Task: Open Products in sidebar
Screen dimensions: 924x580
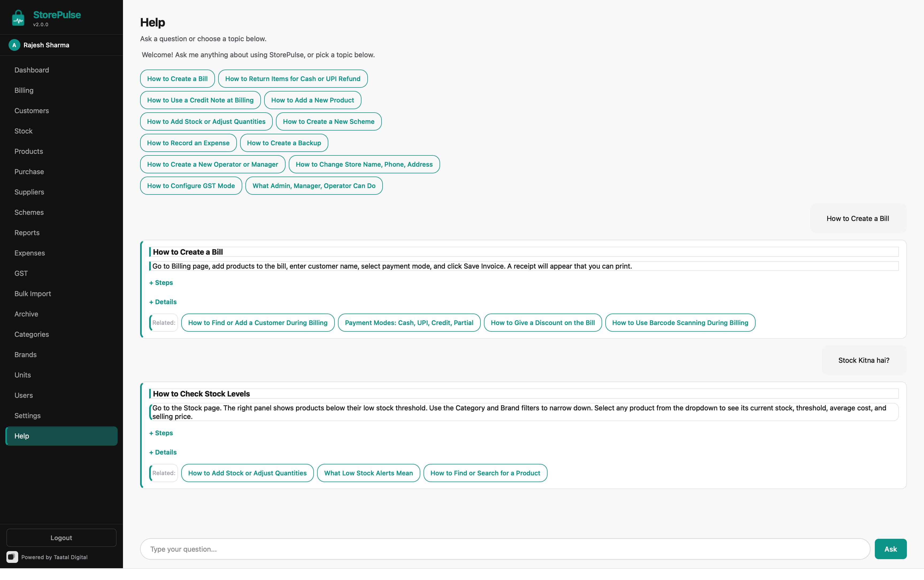Action: pyautogui.click(x=61, y=151)
